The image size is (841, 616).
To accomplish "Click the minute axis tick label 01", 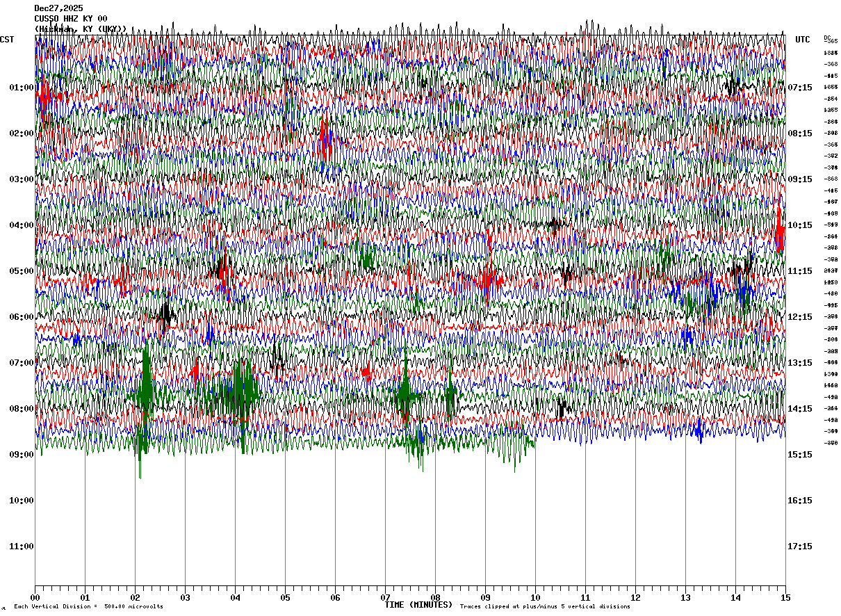I will pyautogui.click(x=85, y=597).
